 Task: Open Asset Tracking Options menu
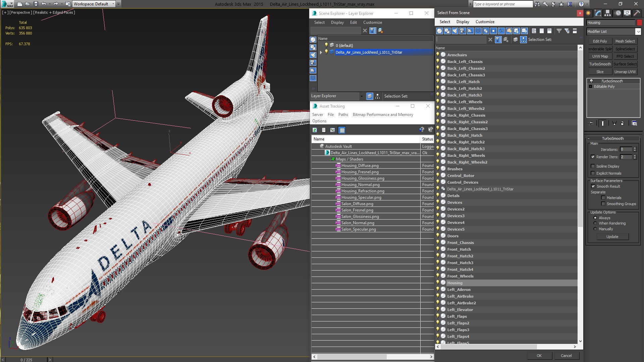point(319,121)
